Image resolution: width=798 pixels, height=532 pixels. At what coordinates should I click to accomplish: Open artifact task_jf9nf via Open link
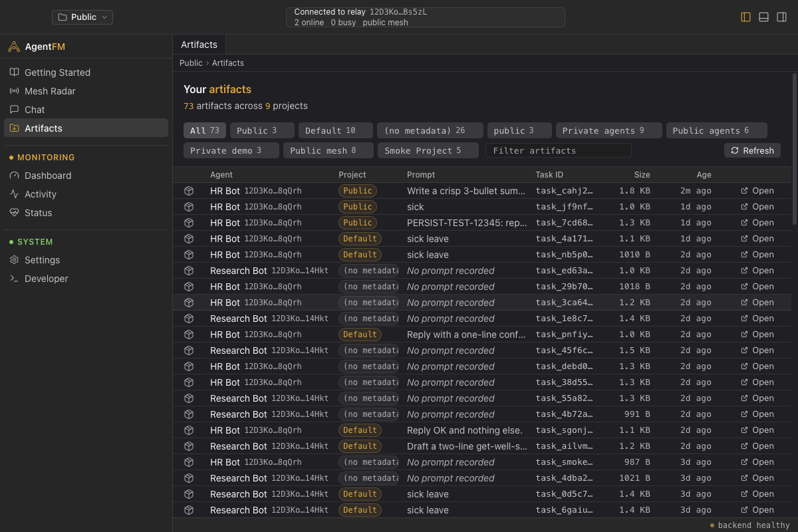click(x=757, y=207)
